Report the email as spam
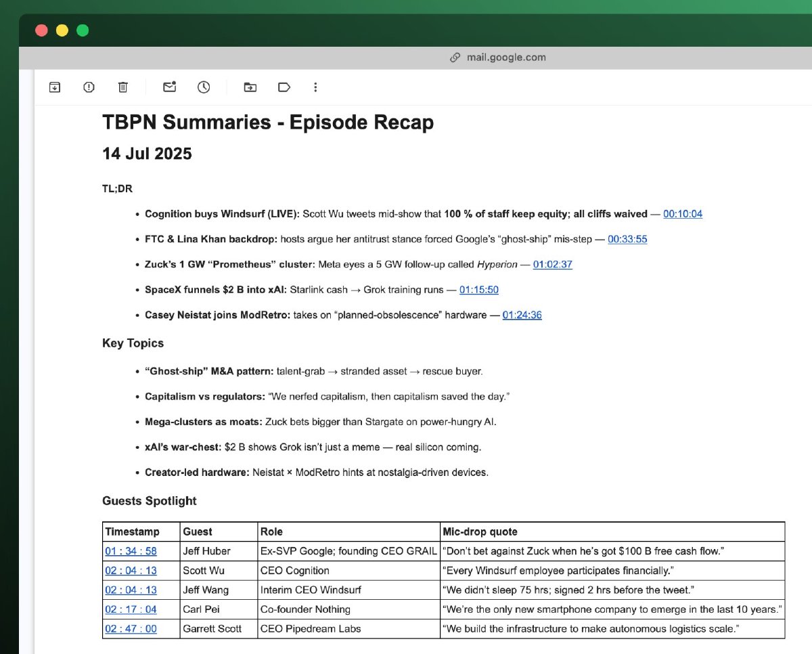The width and height of the screenshot is (812, 654). (x=89, y=87)
